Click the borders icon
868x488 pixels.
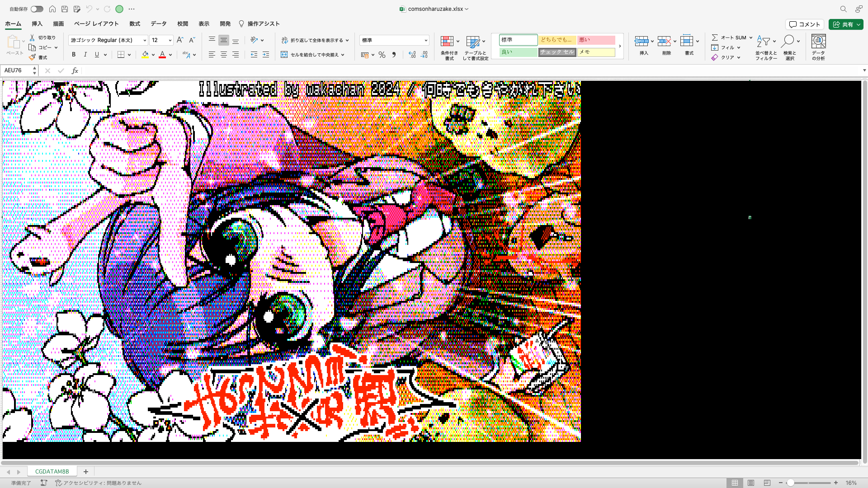coord(121,55)
